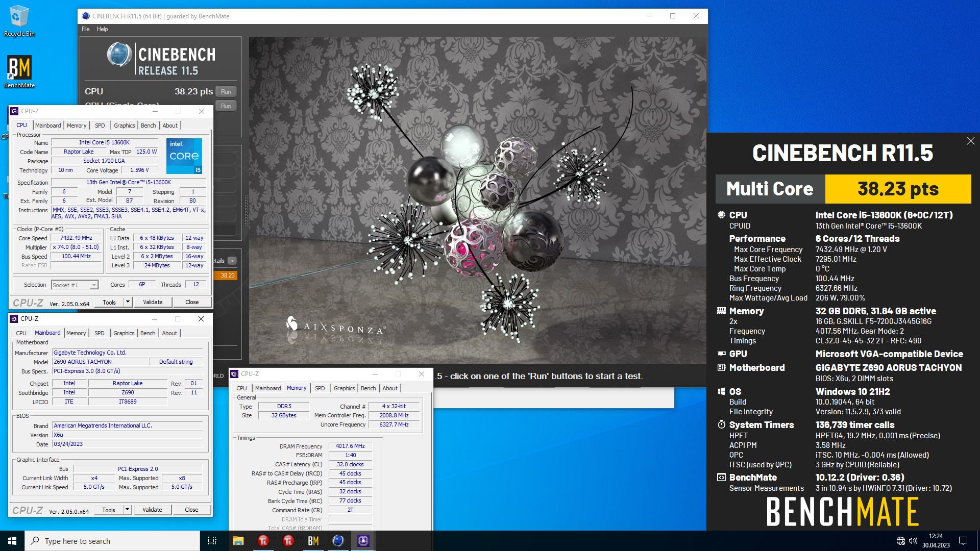Click the Model Z690 AORUS TACHYON field
The width and height of the screenshot is (980, 551).
click(100, 362)
